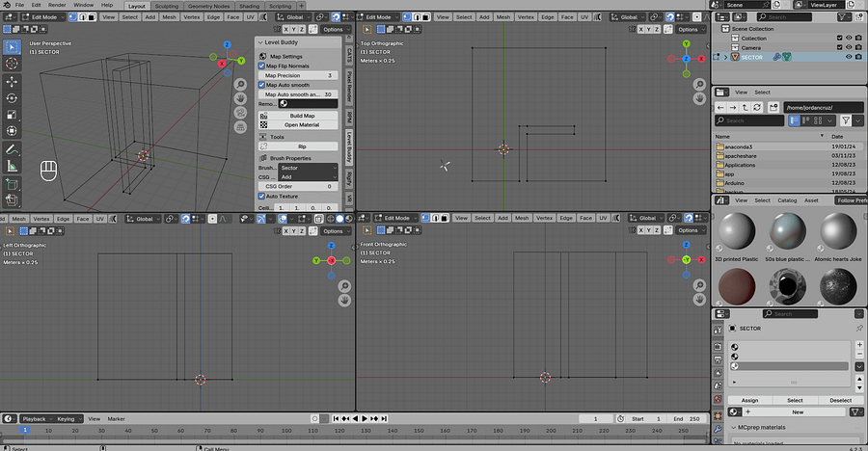
Task: Toggle Map Auto smooth checkbox
Action: pyautogui.click(x=261, y=85)
